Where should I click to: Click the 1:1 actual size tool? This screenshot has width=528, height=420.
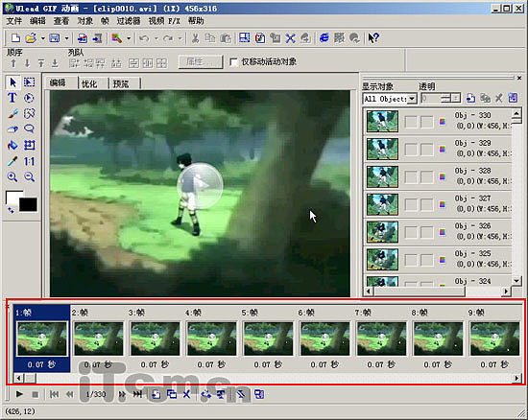30,161
